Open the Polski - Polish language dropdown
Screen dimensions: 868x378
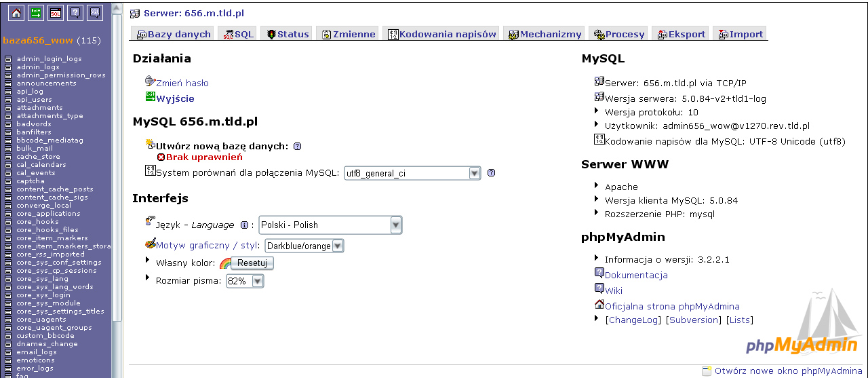395,225
